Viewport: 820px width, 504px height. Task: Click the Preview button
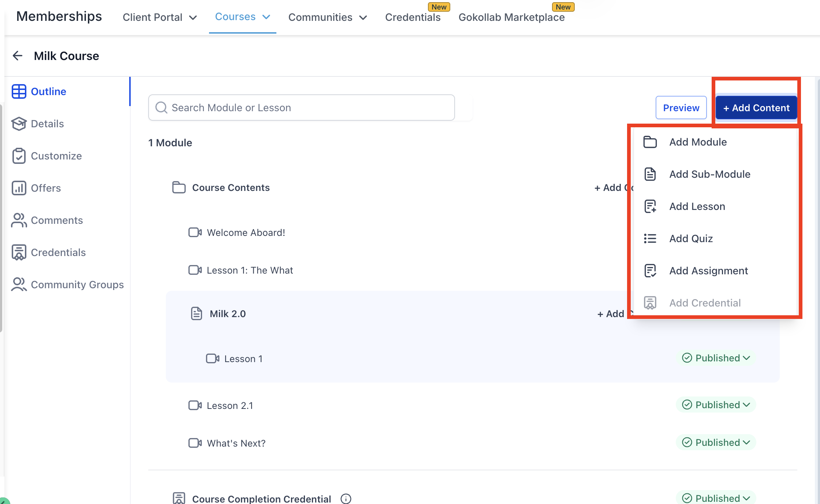coord(681,108)
